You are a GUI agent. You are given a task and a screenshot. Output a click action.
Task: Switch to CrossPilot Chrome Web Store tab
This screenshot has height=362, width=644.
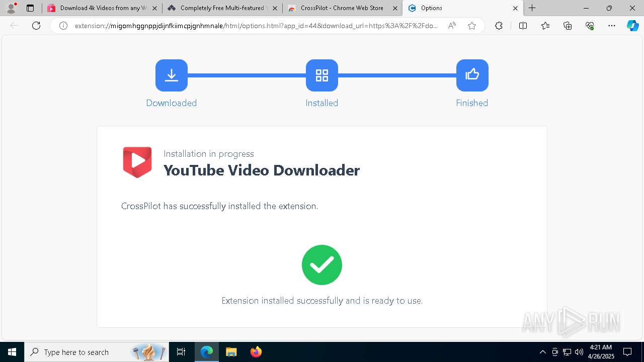click(342, 8)
